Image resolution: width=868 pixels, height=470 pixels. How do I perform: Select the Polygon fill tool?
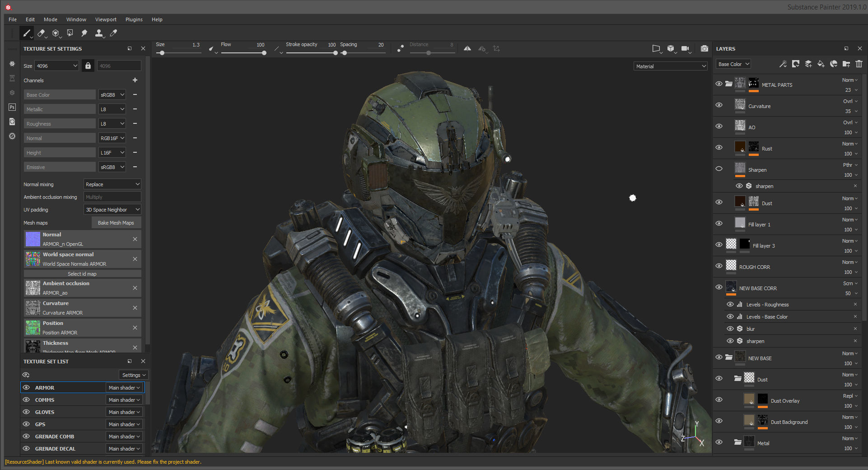tap(70, 33)
